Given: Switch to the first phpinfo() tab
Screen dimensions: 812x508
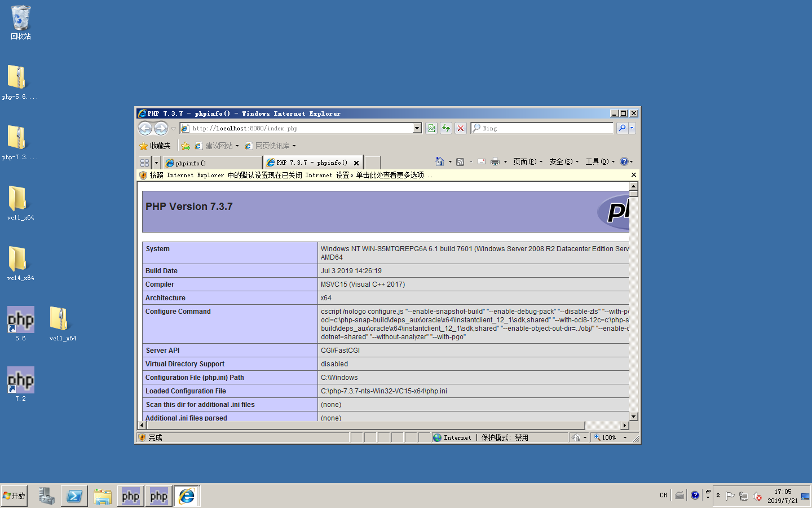Looking at the screenshot, I should pyautogui.click(x=211, y=163).
